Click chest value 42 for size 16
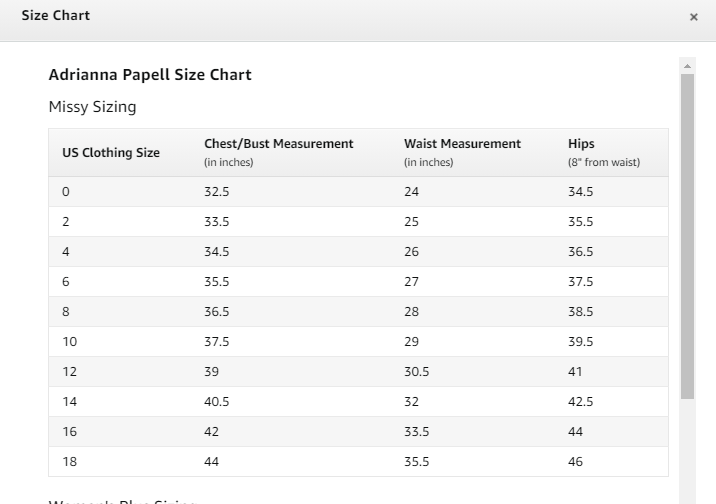 (211, 432)
